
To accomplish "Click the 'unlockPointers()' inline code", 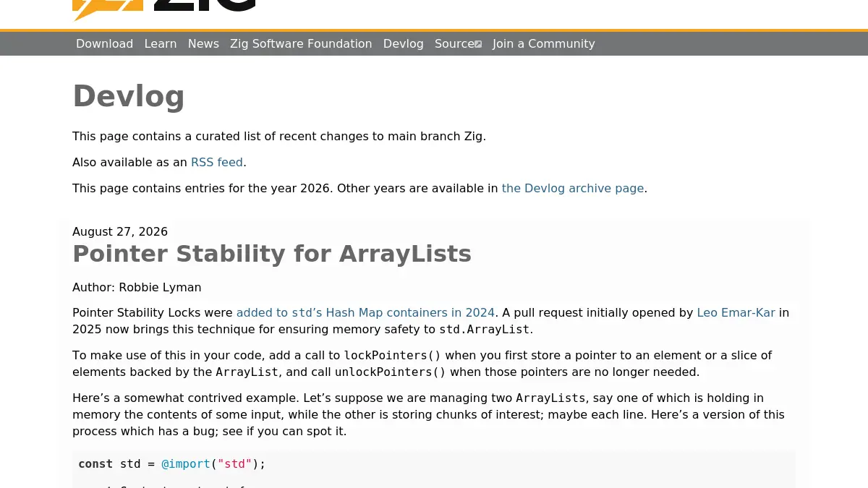I will tap(391, 372).
